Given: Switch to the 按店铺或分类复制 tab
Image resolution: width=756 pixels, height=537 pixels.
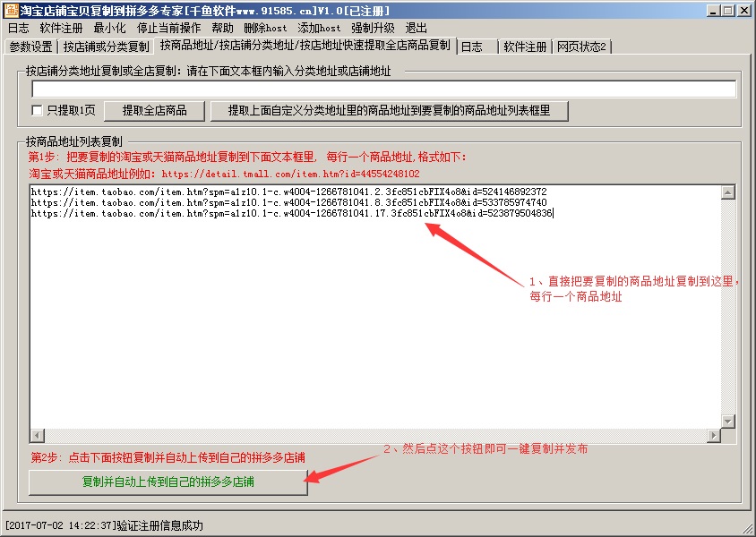Looking at the screenshot, I should (x=106, y=47).
